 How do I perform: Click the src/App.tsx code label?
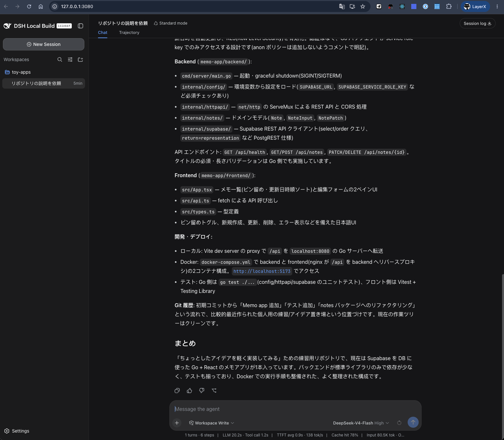click(197, 190)
